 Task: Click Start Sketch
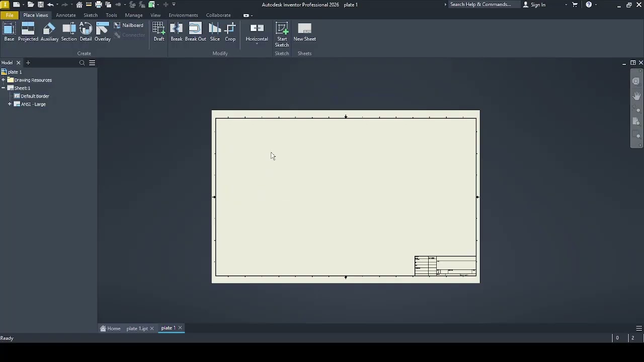click(x=282, y=35)
